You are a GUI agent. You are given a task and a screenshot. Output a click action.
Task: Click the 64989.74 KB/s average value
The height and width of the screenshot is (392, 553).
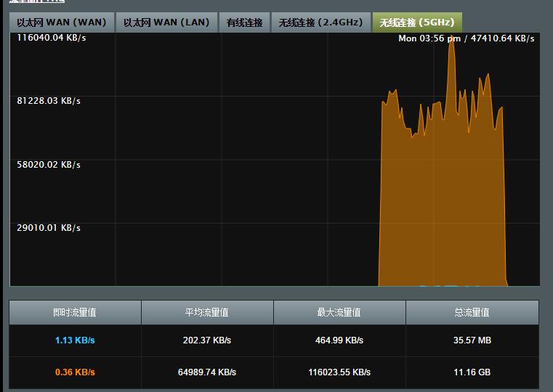207,372
